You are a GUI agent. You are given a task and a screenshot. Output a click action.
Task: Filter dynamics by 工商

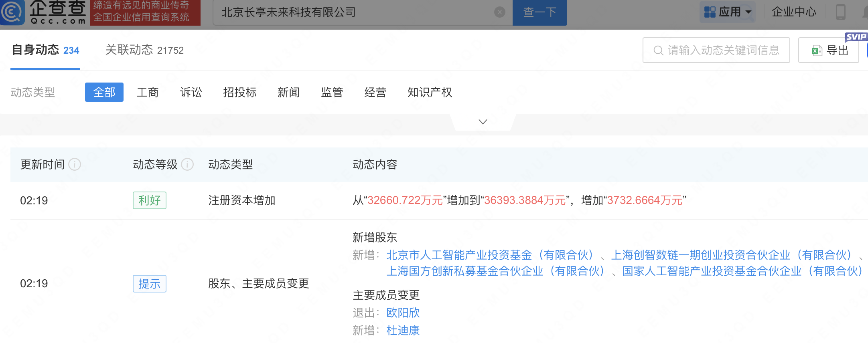(x=148, y=93)
